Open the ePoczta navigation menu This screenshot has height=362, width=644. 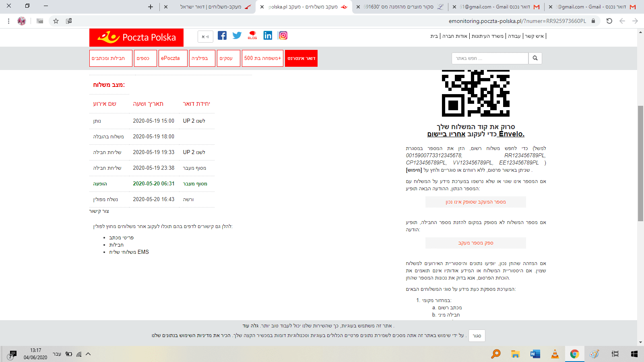tap(173, 58)
